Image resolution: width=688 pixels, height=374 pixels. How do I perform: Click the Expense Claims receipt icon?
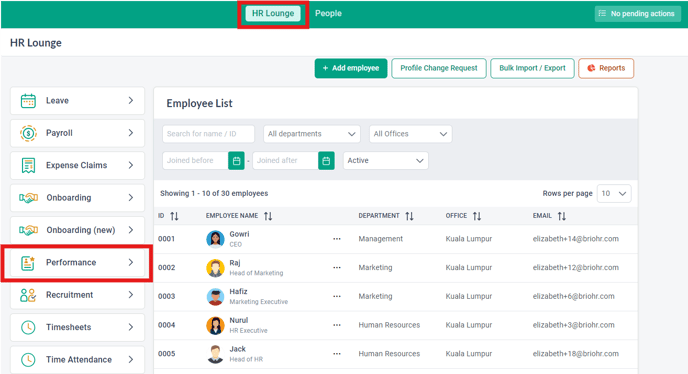(28, 165)
